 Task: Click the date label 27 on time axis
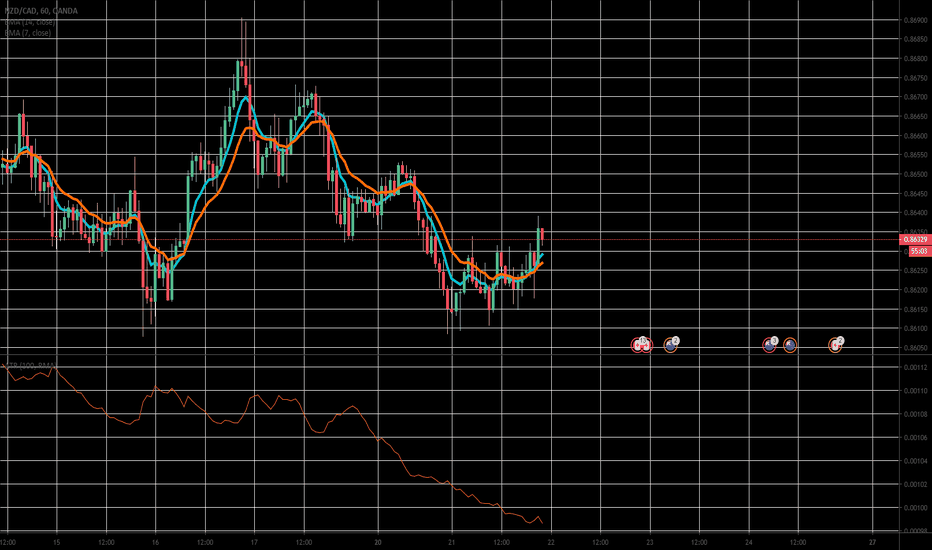pyautogui.click(x=872, y=542)
